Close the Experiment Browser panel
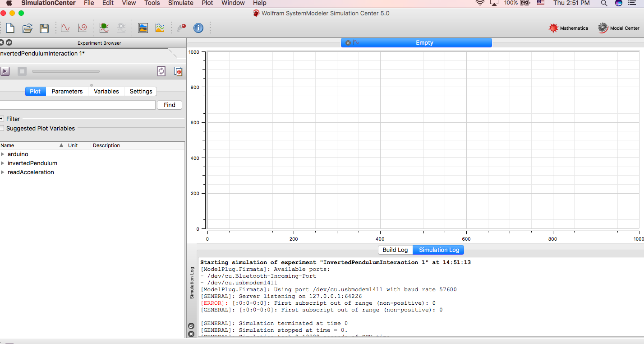This screenshot has height=344, width=644. (1, 43)
